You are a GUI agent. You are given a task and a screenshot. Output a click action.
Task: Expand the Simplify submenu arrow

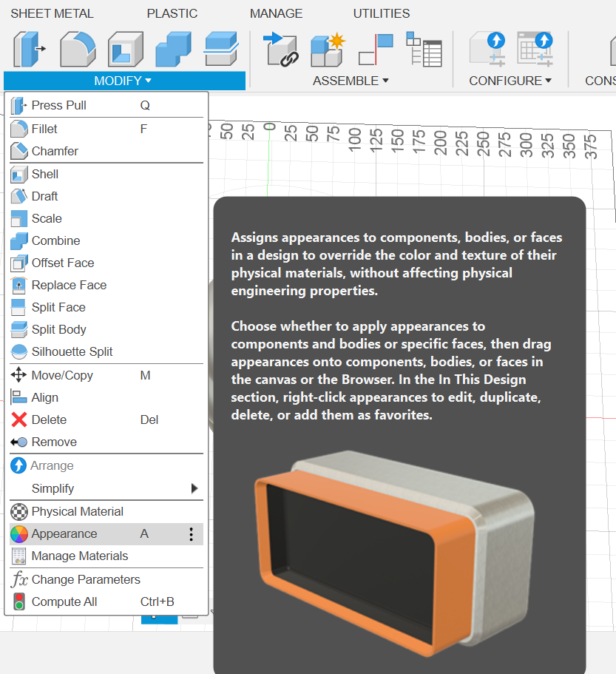pos(194,488)
